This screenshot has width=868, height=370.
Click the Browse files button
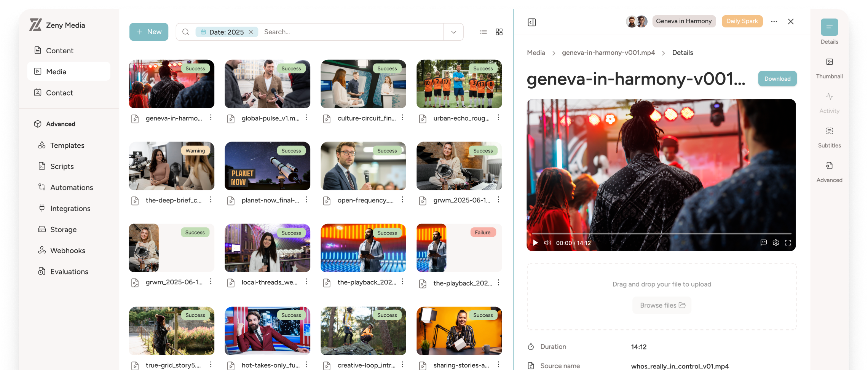pyautogui.click(x=662, y=305)
